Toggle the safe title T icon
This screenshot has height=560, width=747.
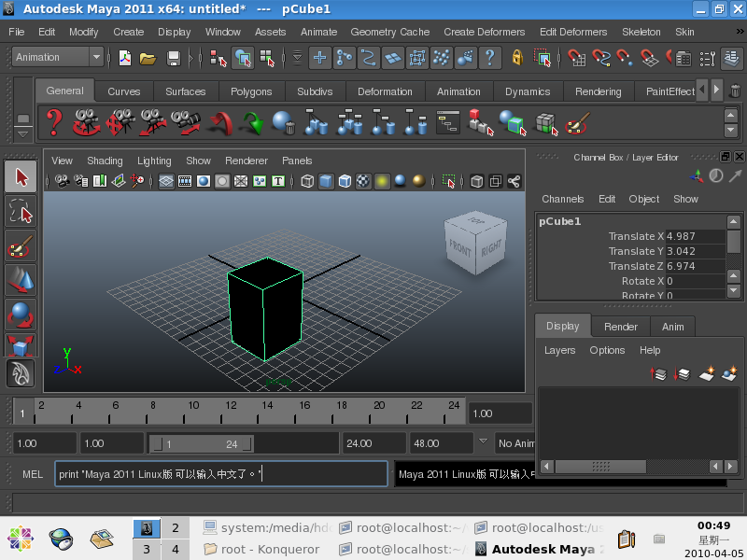[x=277, y=181]
